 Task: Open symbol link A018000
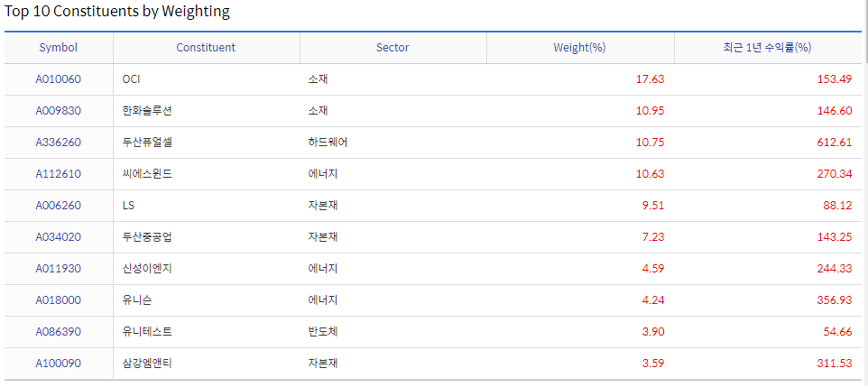point(58,300)
